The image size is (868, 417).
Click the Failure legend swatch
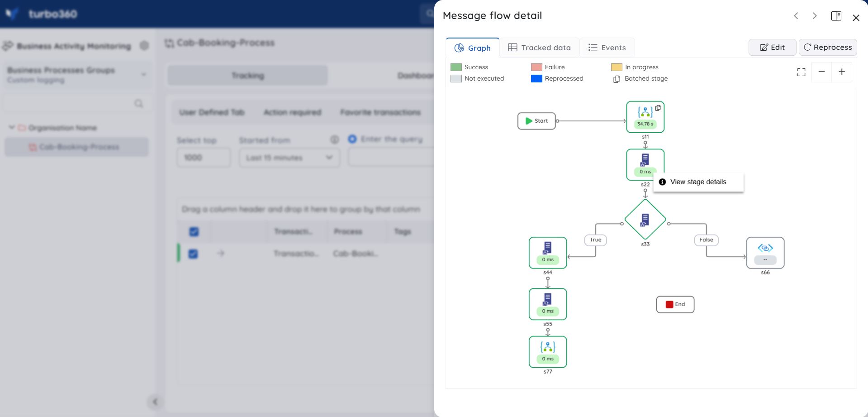tap(536, 67)
